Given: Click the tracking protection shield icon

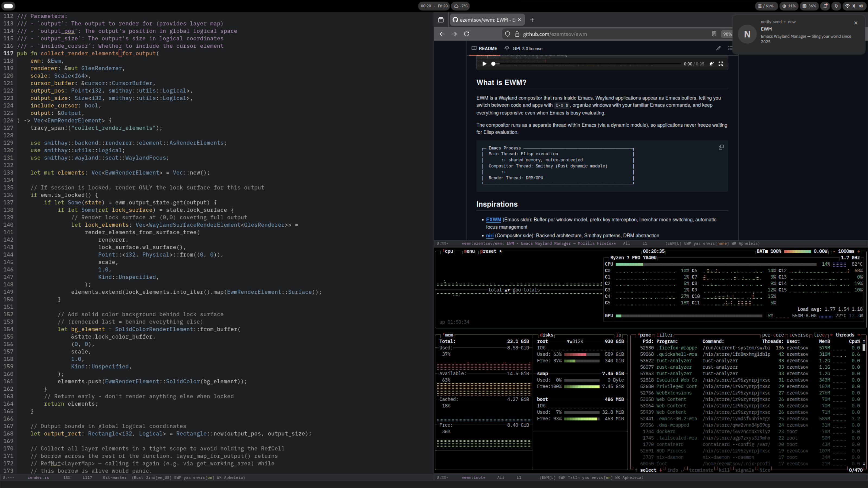Looking at the screenshot, I should click(508, 34).
